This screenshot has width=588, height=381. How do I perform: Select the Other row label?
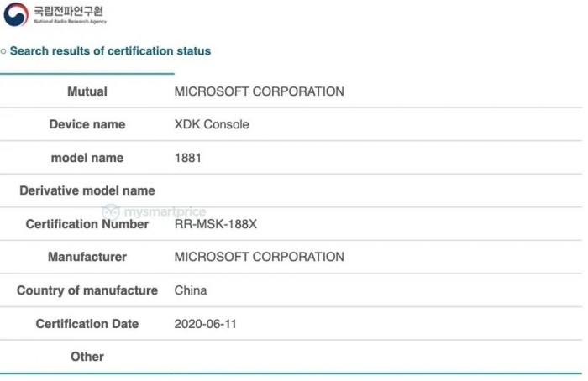coord(87,357)
